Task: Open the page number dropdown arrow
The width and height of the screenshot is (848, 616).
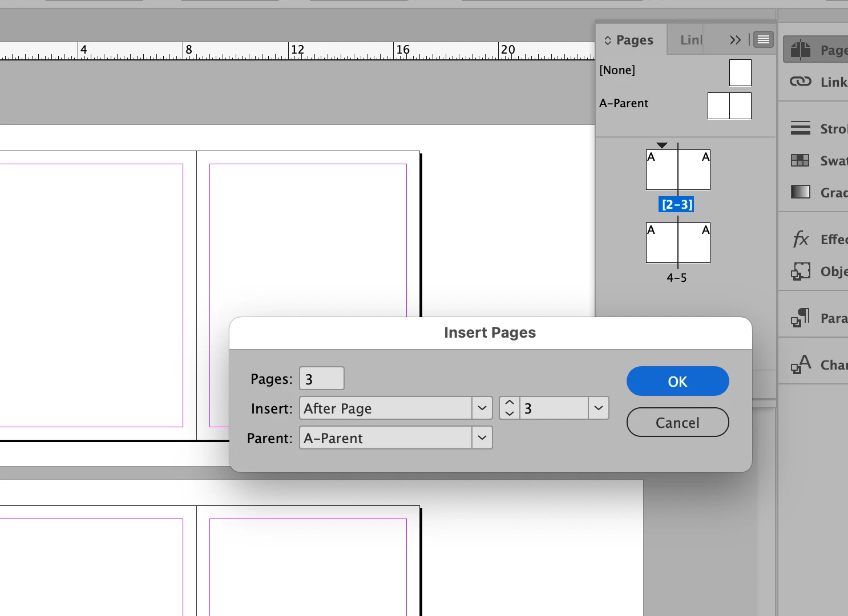Action: (599, 408)
